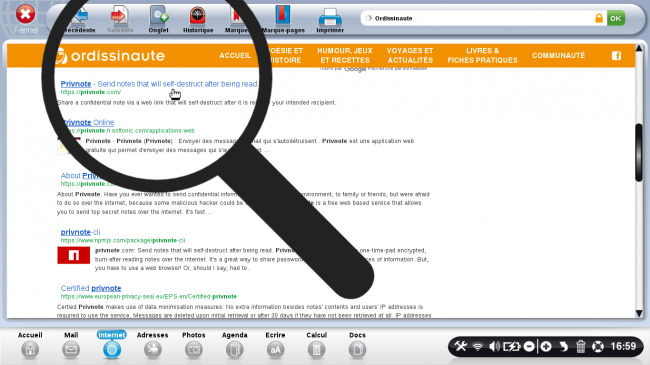The height and width of the screenshot is (365, 650).
Task: Open a new tab with Onglet
Action: click(x=158, y=19)
